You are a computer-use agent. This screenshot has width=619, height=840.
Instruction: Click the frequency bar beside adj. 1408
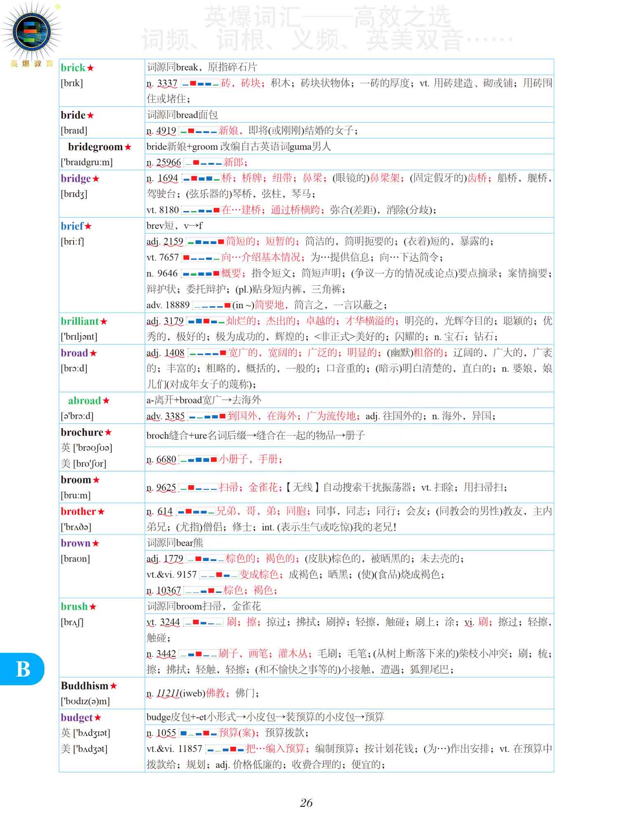(208, 353)
